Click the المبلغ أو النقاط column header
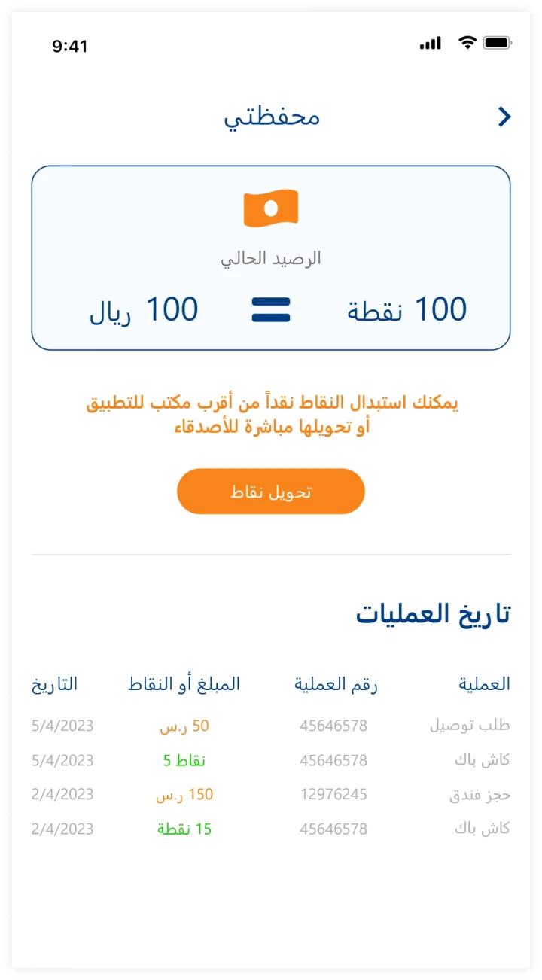 [184, 684]
